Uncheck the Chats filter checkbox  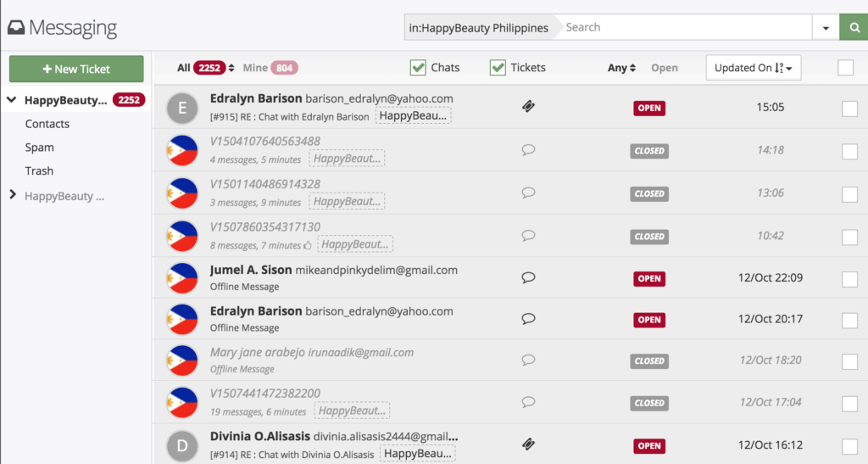tap(418, 68)
